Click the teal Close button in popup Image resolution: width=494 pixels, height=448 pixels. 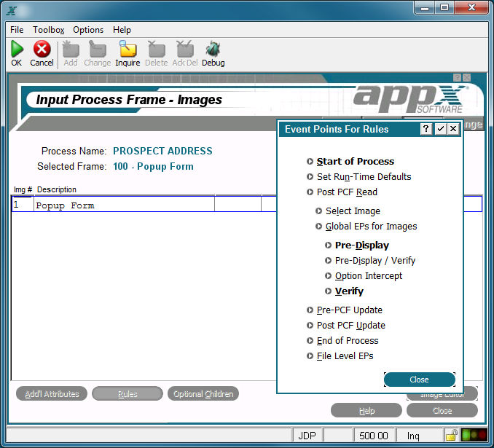(420, 380)
